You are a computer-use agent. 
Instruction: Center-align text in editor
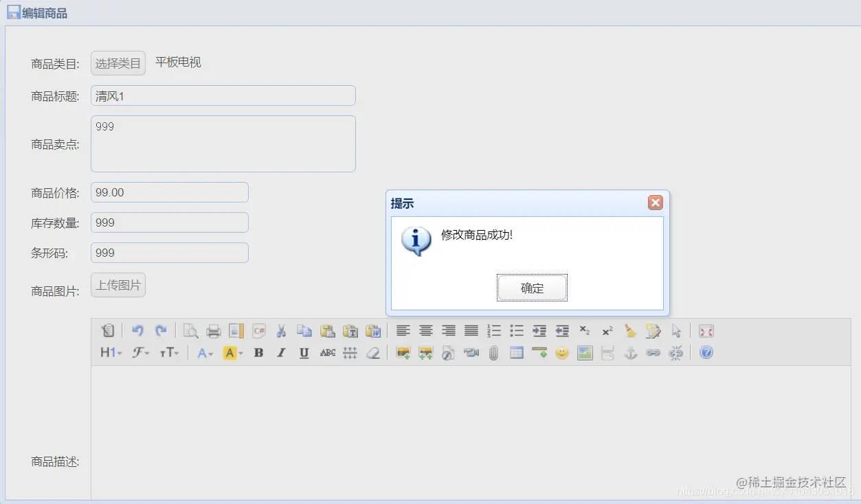point(426,331)
